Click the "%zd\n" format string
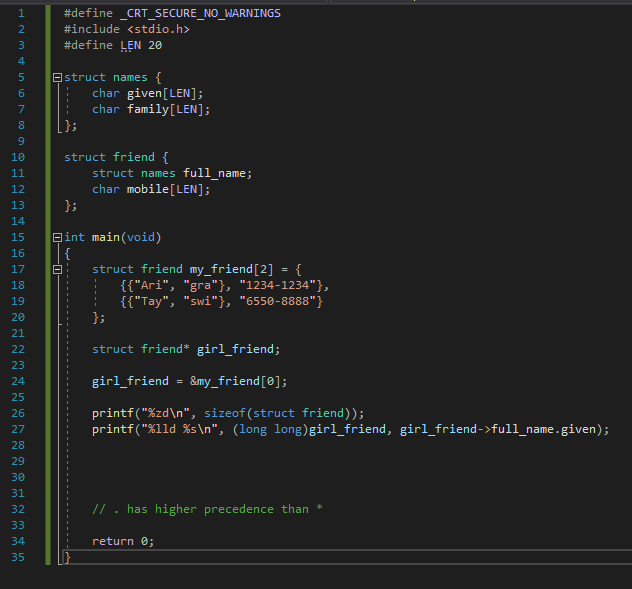 [165, 413]
